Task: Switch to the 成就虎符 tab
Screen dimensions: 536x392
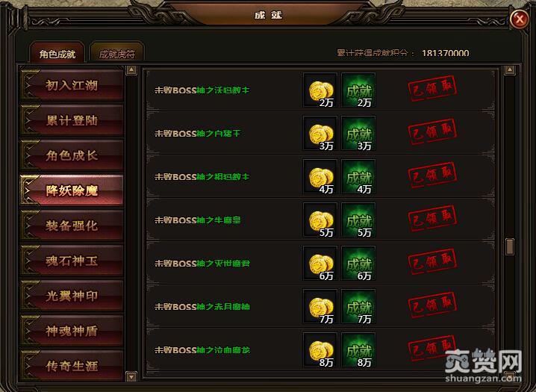Action: point(116,53)
